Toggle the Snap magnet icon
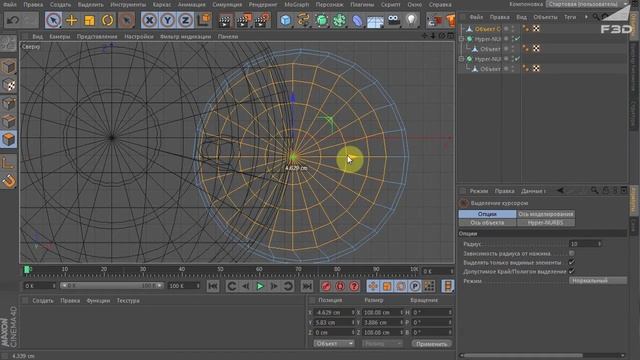The width and height of the screenshot is (640, 360). (9, 181)
